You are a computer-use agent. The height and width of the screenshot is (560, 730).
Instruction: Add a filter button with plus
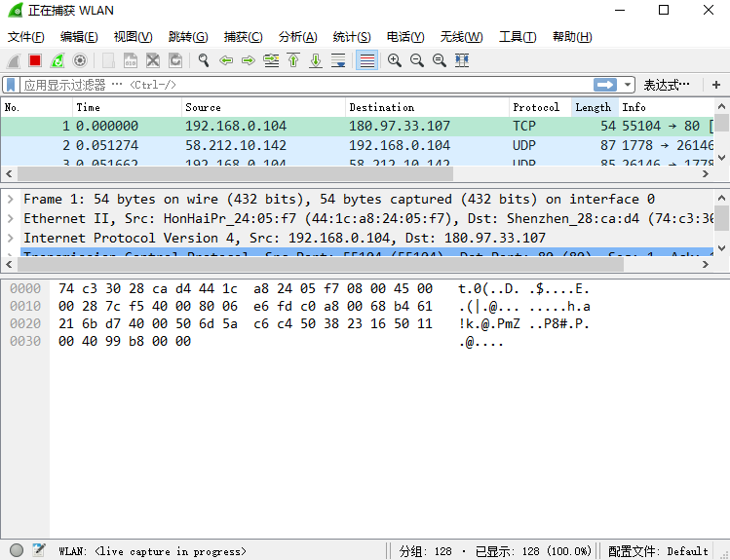tap(716, 85)
